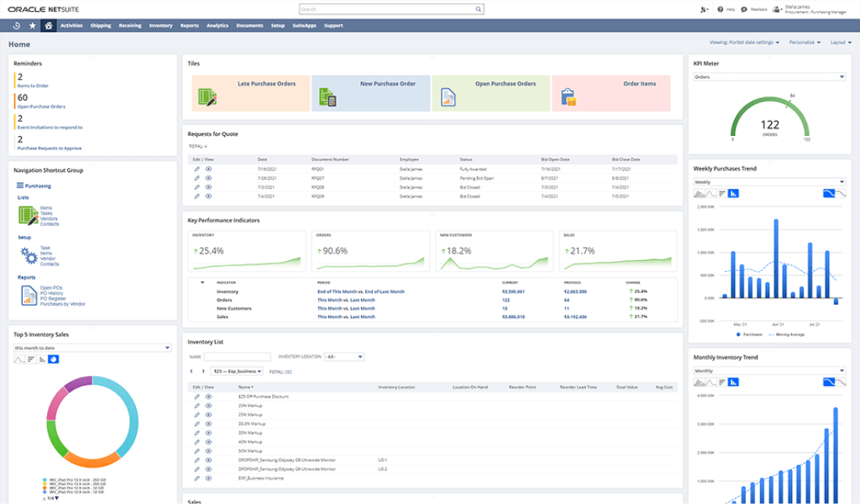
Task: Expand the KPI Meter Orders dropdown
Action: 769,77
